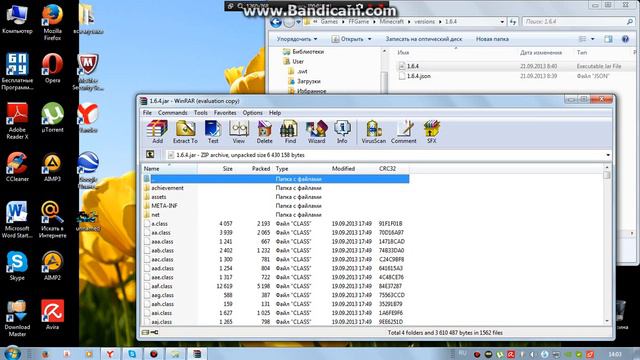Viewport: 640px width, 360px height.
Task: Open Adobe Reader X shortcut
Action: (17, 121)
